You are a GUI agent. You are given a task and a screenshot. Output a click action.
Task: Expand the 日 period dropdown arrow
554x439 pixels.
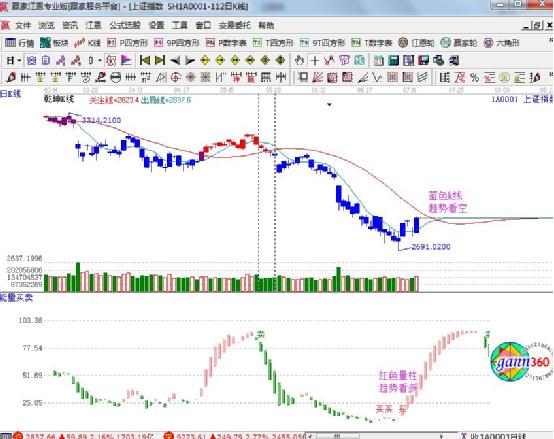19,61
